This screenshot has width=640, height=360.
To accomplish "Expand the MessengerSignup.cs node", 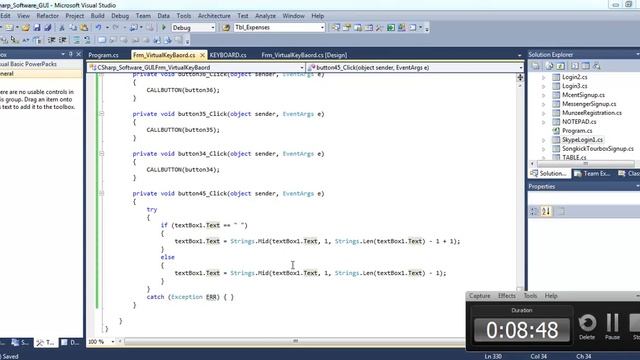I will coord(543,104).
